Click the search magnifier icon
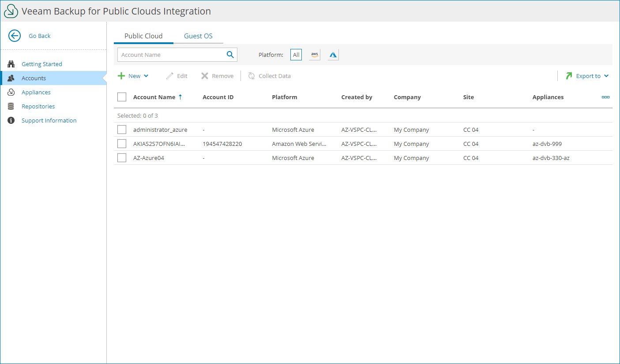 230,55
